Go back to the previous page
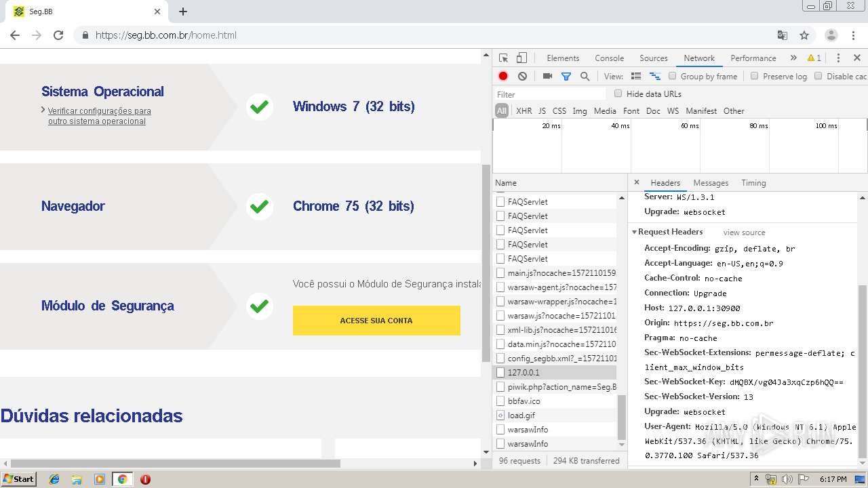The width and height of the screenshot is (868, 488). [15, 35]
